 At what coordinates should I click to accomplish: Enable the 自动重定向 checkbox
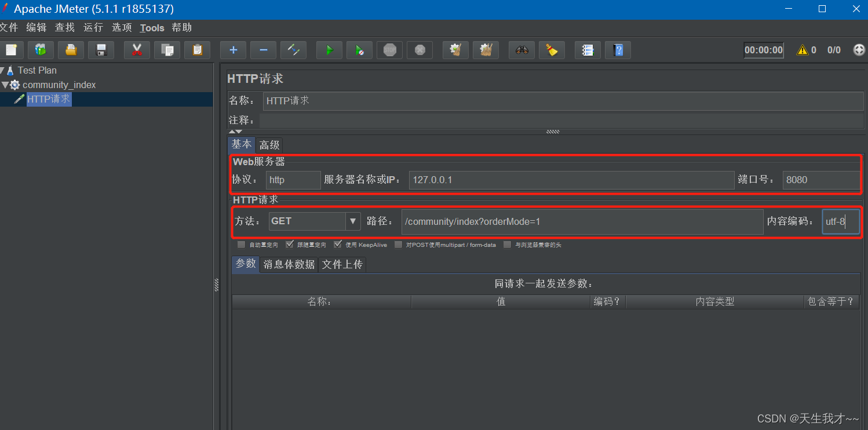pyautogui.click(x=242, y=245)
